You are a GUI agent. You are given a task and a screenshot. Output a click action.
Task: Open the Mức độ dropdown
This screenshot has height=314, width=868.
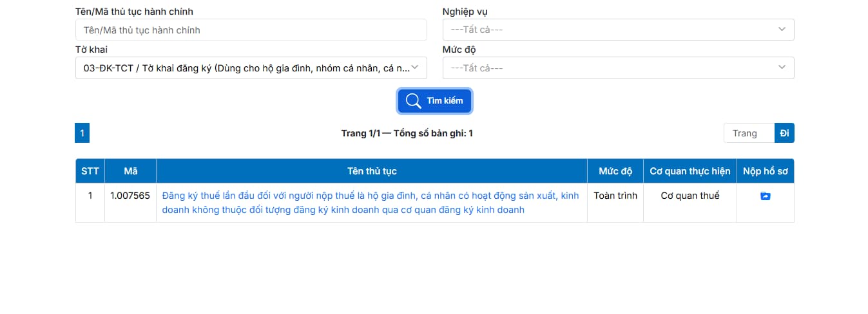pos(618,68)
